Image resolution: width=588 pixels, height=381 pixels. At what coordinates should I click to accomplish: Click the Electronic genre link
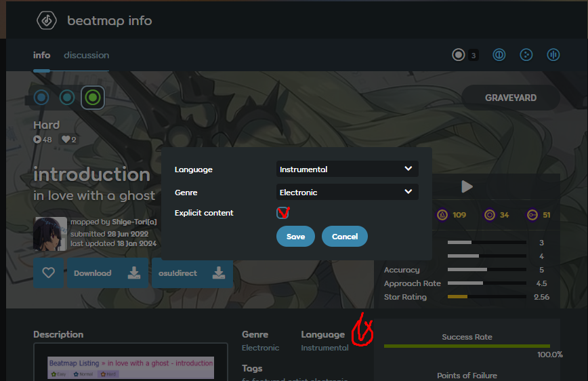(x=260, y=348)
